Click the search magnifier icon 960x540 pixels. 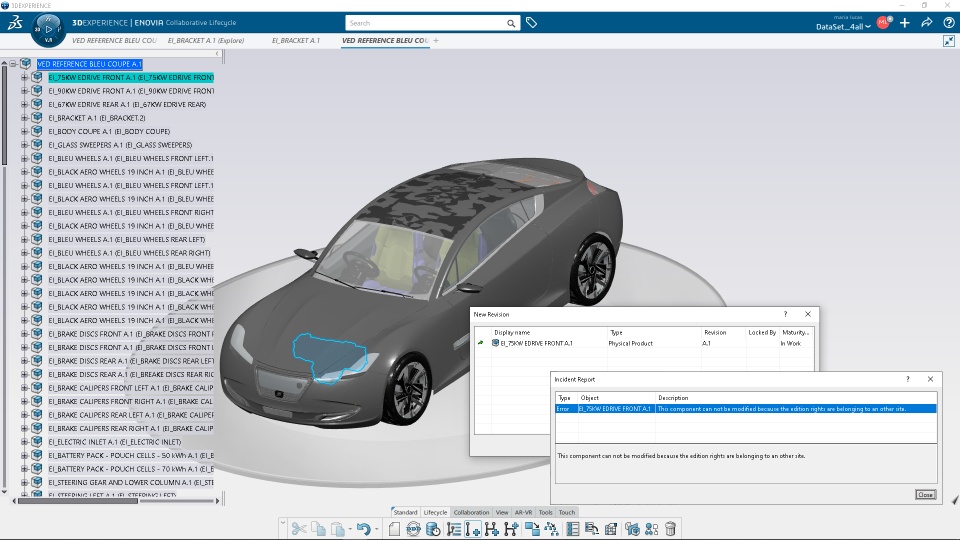pyautogui.click(x=511, y=23)
